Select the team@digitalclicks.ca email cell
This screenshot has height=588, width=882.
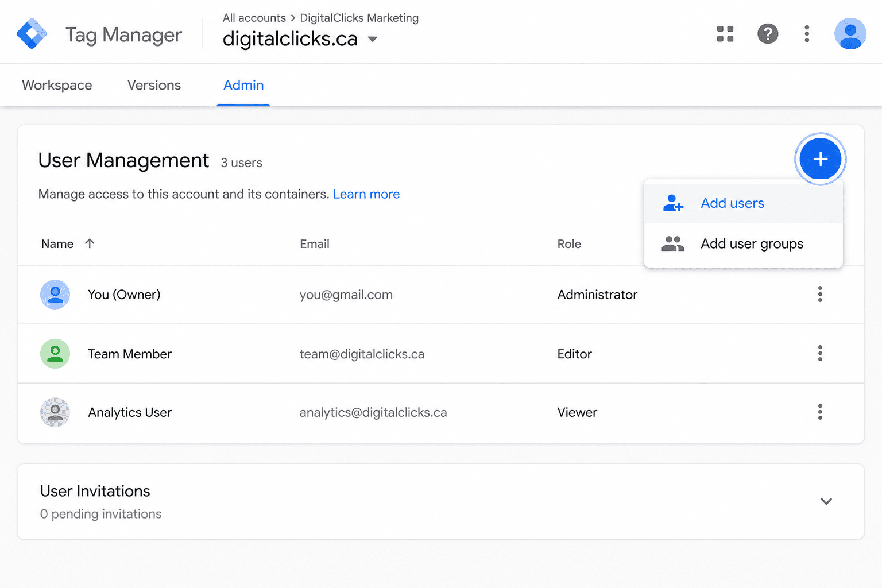pos(362,354)
